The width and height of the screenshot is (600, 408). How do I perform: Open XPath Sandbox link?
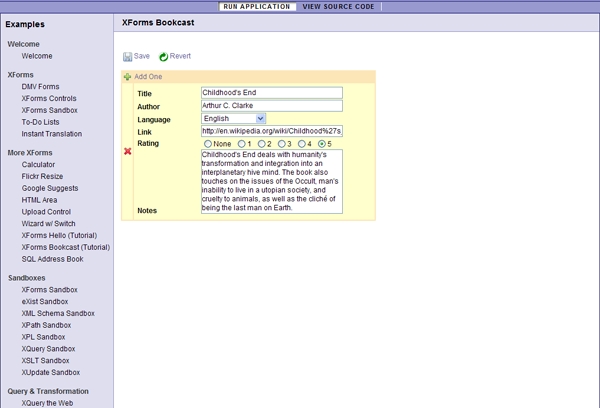pyautogui.click(x=46, y=326)
